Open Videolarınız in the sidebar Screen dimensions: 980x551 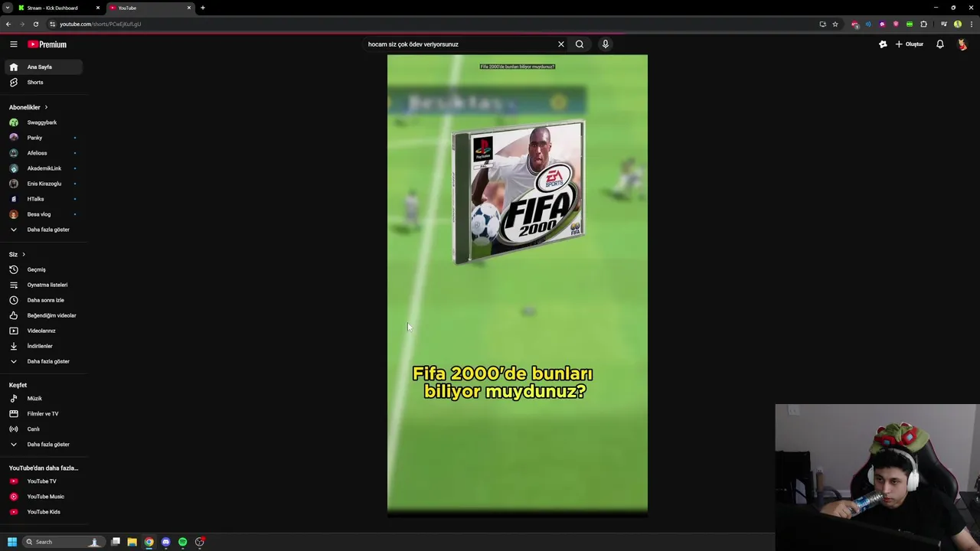click(x=43, y=331)
